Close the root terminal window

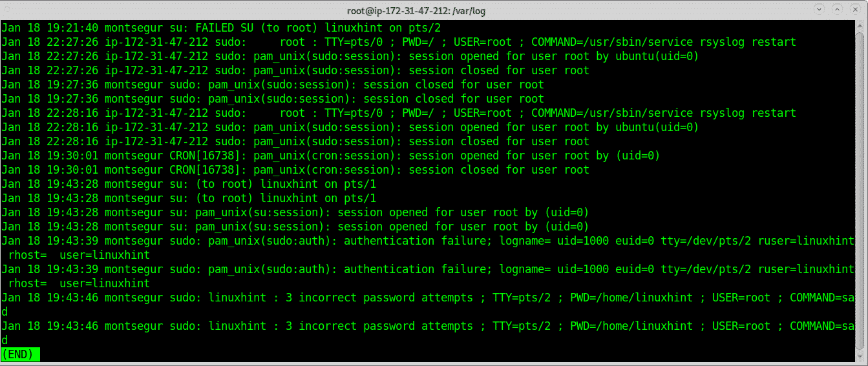coord(854,10)
